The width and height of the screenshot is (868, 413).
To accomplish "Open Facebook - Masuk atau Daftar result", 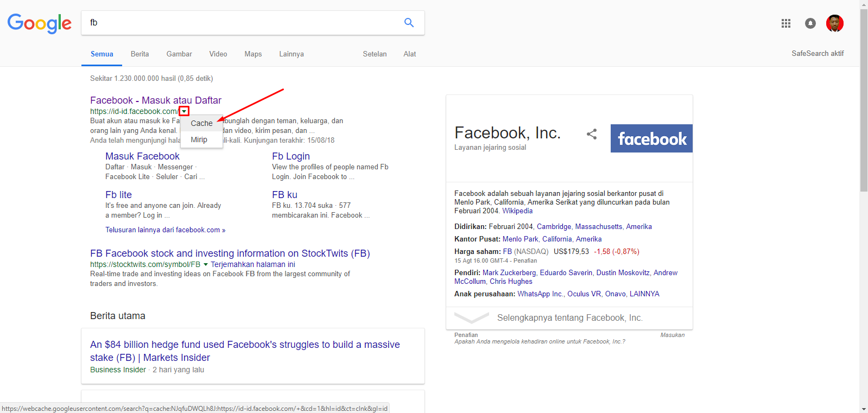I will pos(156,100).
